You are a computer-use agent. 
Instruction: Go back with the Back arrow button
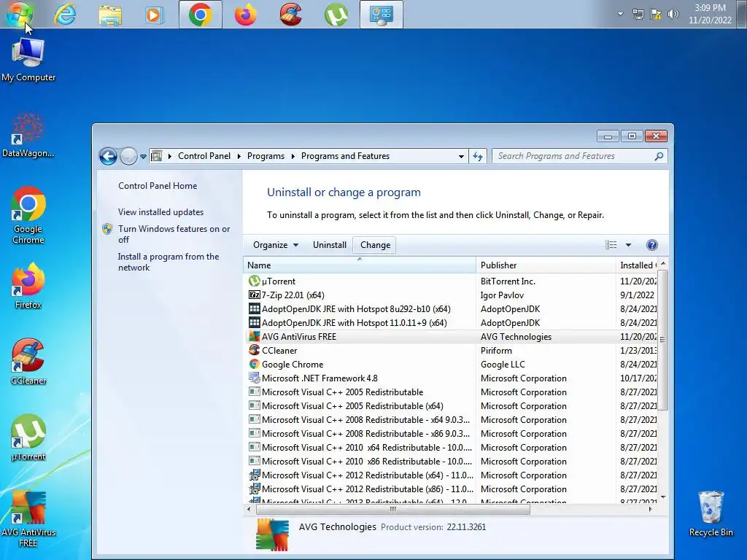[x=108, y=156]
